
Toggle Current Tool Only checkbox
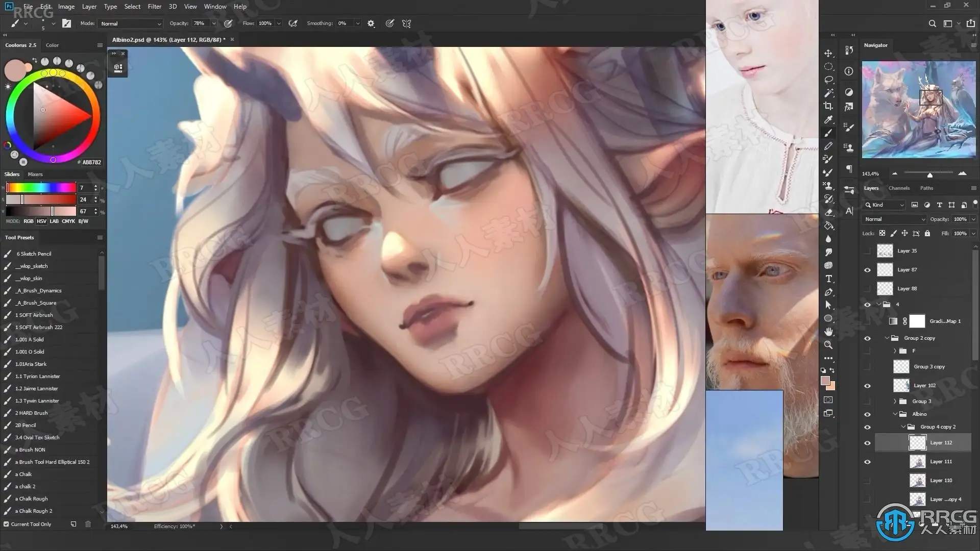[x=6, y=524]
